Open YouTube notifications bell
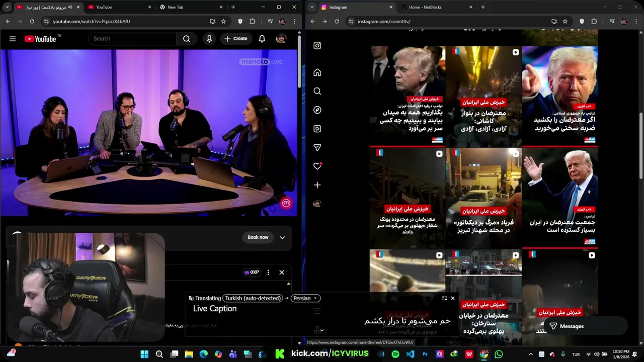 point(262,39)
